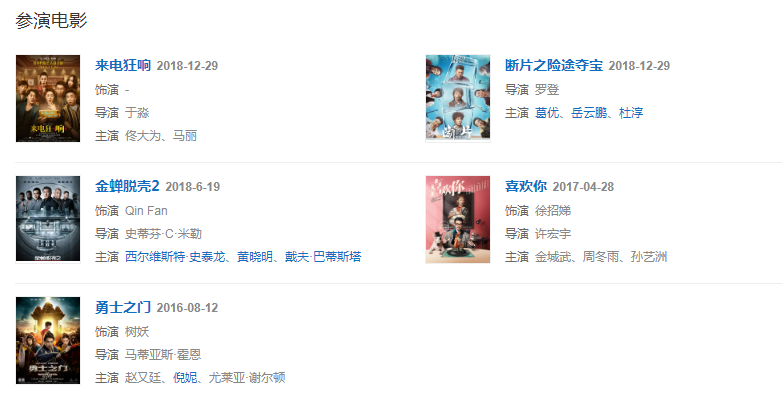This screenshot has height=400, width=782.
Task: Click actor link 岳云鹏
Action: pyautogui.click(x=589, y=113)
